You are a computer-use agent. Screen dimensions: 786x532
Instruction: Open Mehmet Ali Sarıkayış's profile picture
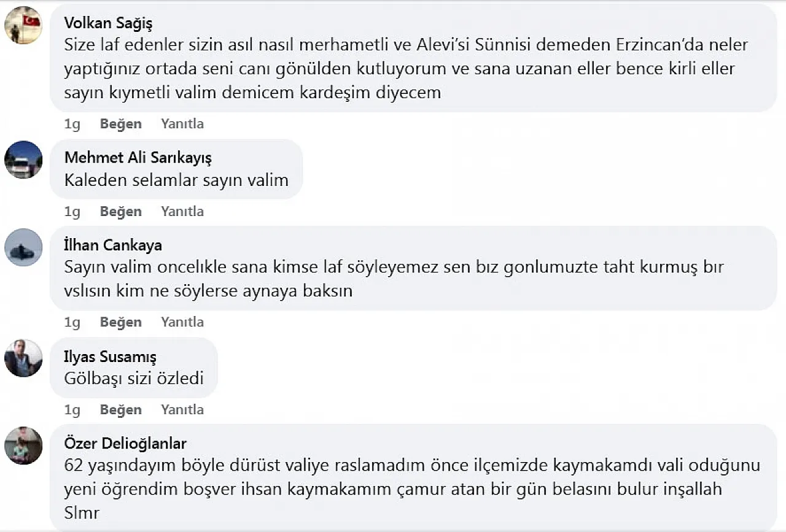23,160
